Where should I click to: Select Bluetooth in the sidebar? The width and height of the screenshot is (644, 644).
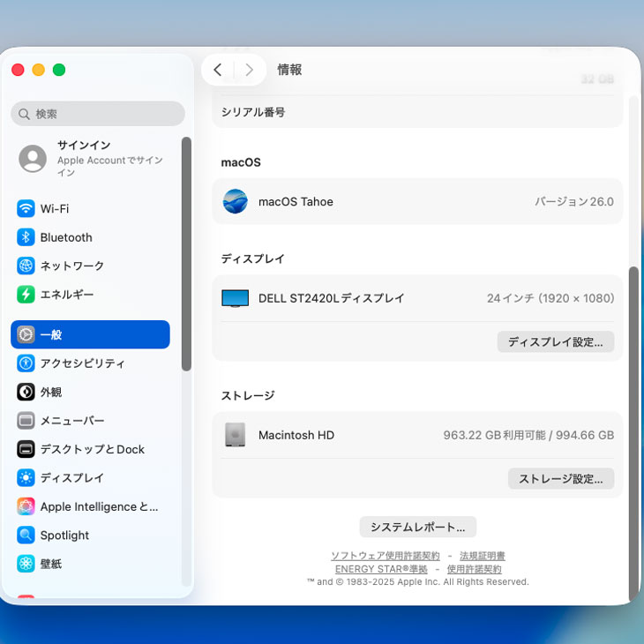click(65, 237)
